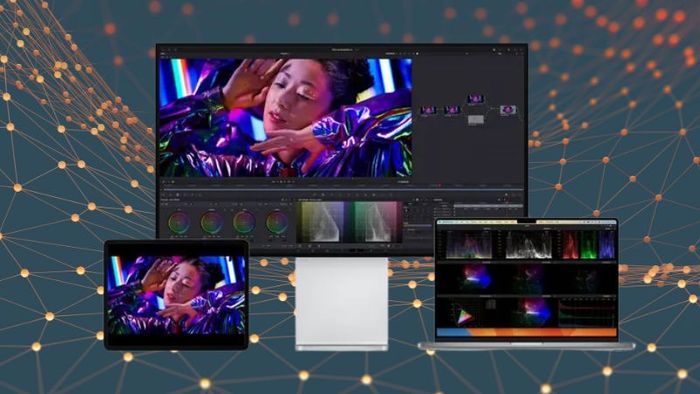This screenshot has height=394, width=700.
Task: Click the CIE chromaticity triangle scope on the MacBook
Action: tap(464, 316)
